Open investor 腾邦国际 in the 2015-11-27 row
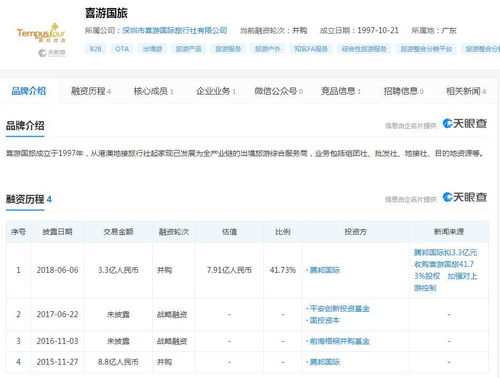The height and width of the screenshot is (378, 500). point(325,362)
